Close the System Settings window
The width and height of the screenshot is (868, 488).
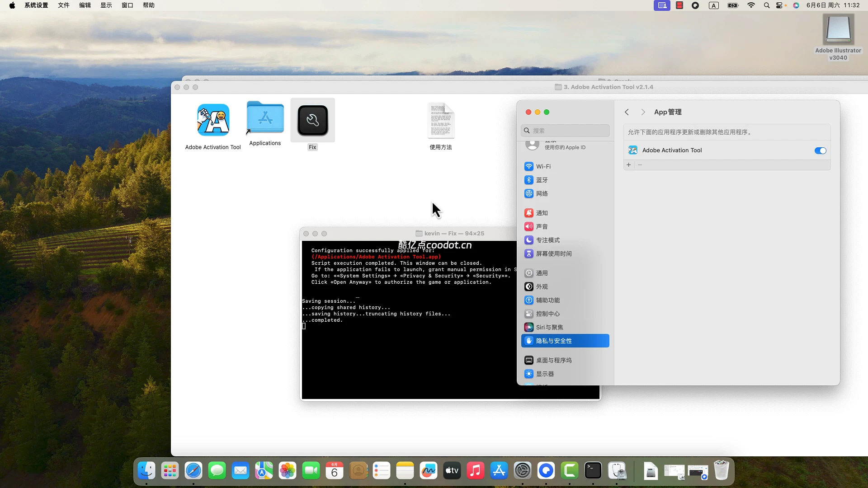528,112
